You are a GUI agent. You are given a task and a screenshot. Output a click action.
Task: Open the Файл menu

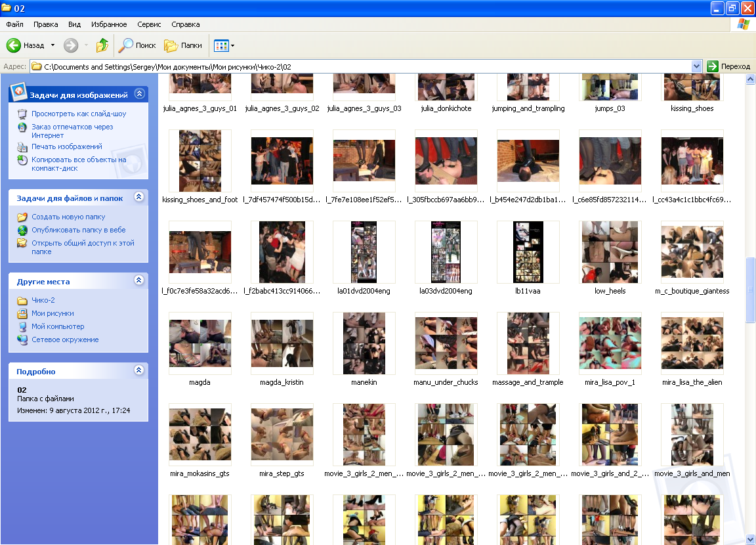click(15, 24)
